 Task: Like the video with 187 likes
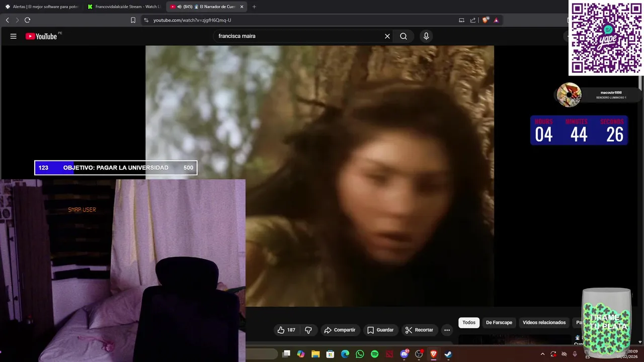[x=286, y=330]
